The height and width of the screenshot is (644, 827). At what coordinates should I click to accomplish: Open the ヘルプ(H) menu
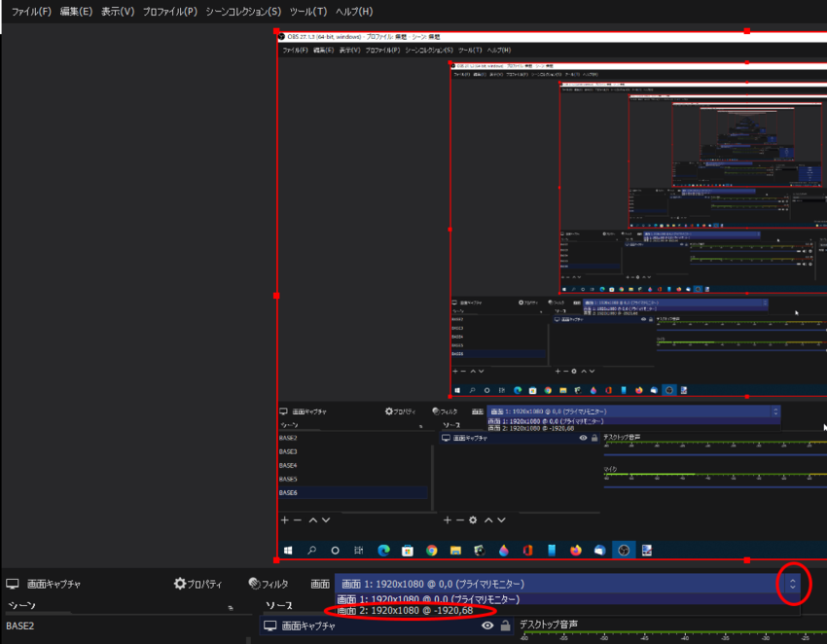click(x=354, y=11)
